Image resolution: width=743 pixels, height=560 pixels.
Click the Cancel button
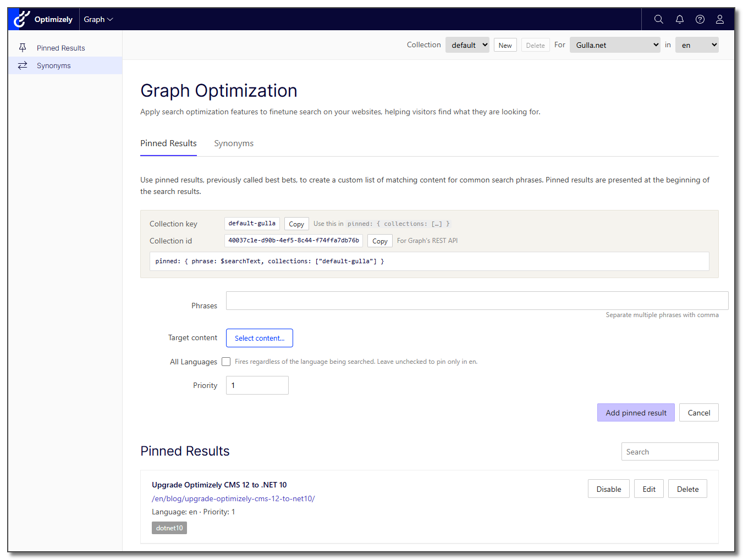[x=699, y=413]
